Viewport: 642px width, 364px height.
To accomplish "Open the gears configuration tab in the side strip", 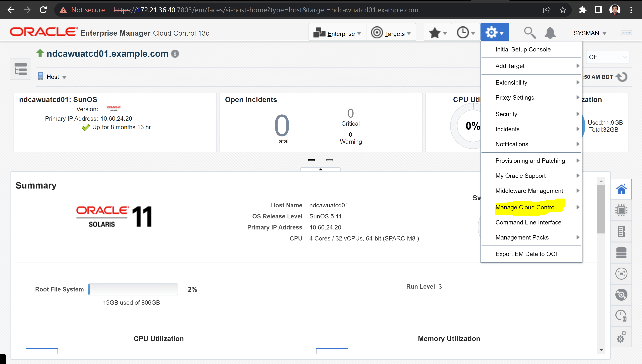I will click(x=621, y=337).
